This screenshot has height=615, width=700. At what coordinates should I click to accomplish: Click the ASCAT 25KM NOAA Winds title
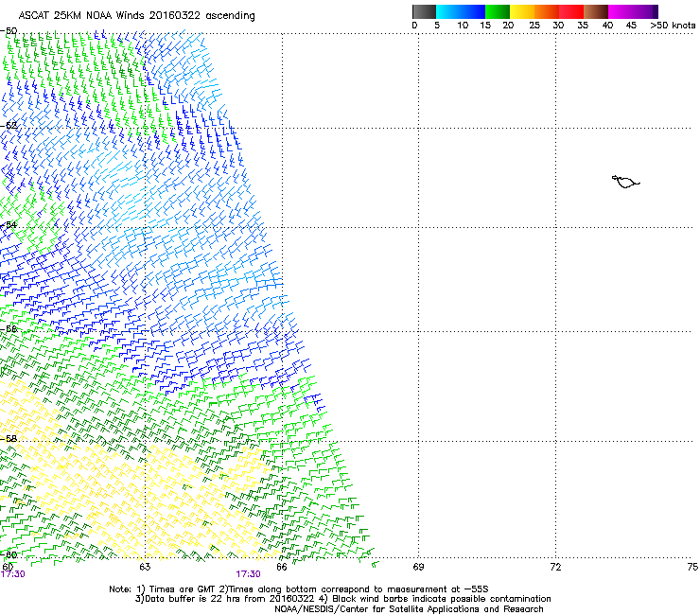point(136,16)
